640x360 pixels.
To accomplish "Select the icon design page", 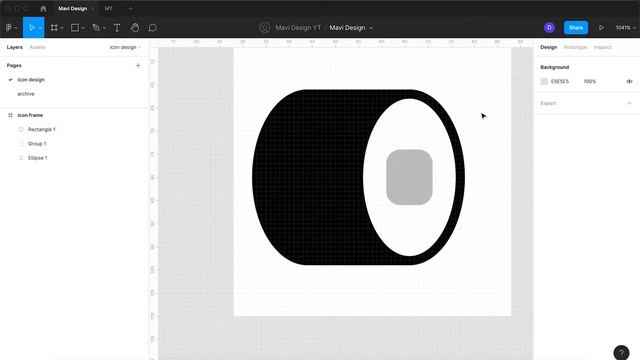I will [31, 80].
